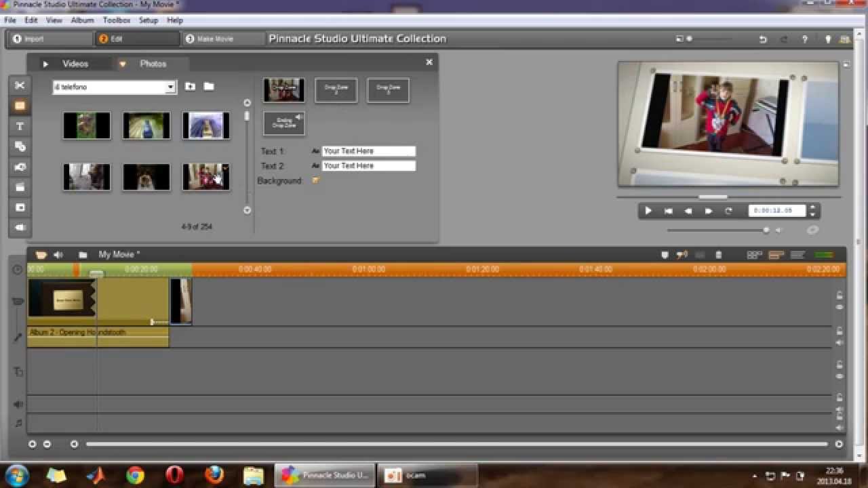Image resolution: width=868 pixels, height=488 pixels.
Task: Open the Album menu
Action: (x=82, y=20)
